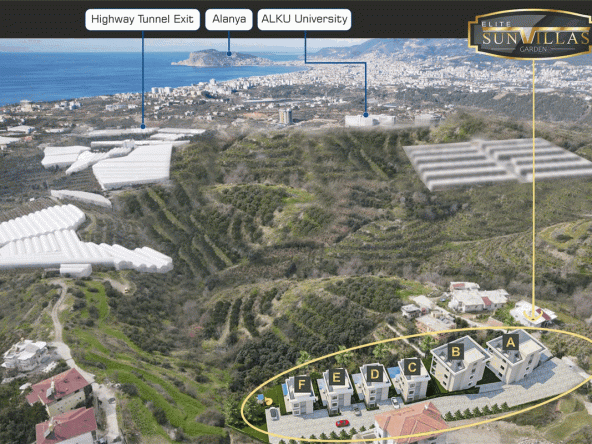Select building marker C
Image resolution: width=592 pixels, height=444 pixels.
[412, 367]
